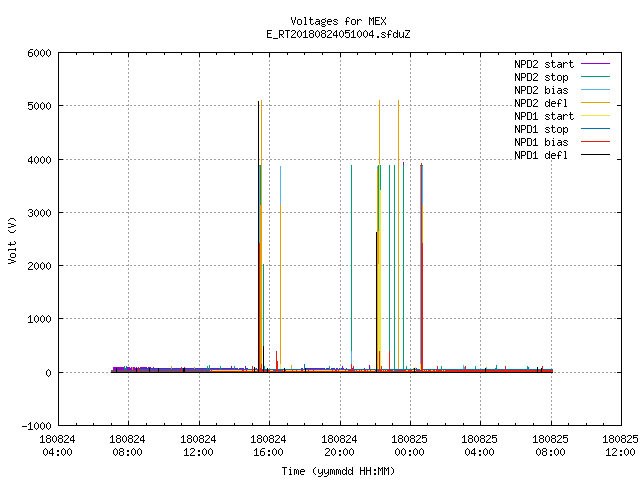Click the '180825 12:00' x-axis tick label

[x=620, y=446]
